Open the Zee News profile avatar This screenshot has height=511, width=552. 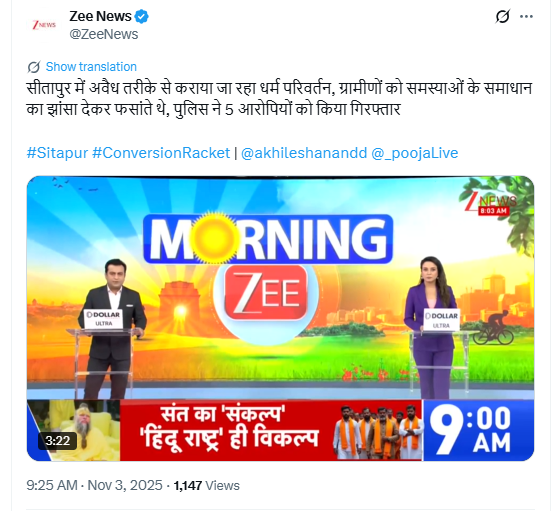(44, 25)
